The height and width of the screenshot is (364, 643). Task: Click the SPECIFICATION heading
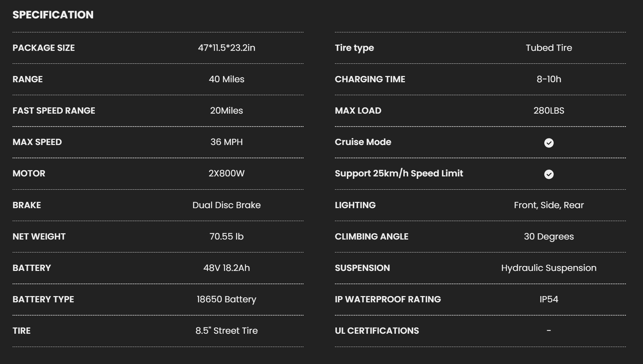coord(53,15)
